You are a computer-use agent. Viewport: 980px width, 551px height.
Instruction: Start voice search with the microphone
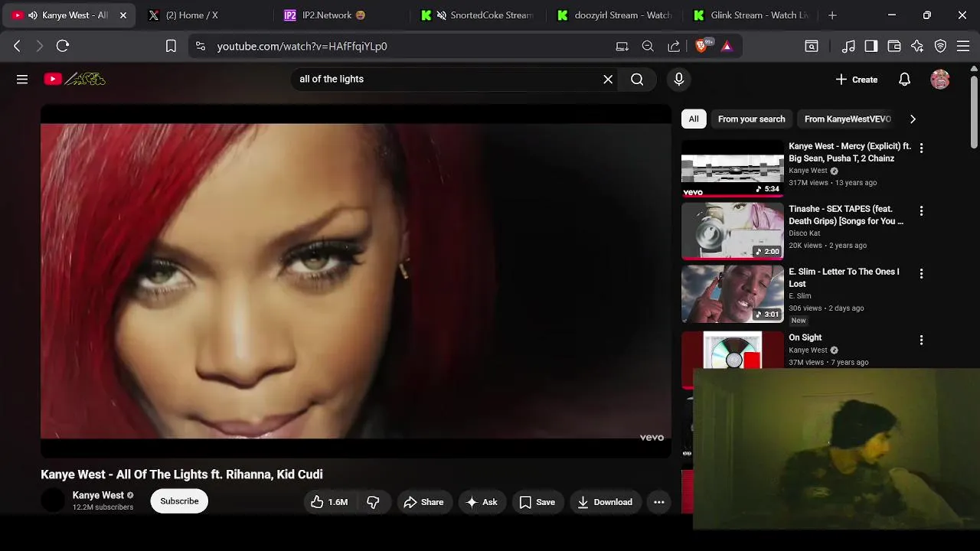(678, 79)
